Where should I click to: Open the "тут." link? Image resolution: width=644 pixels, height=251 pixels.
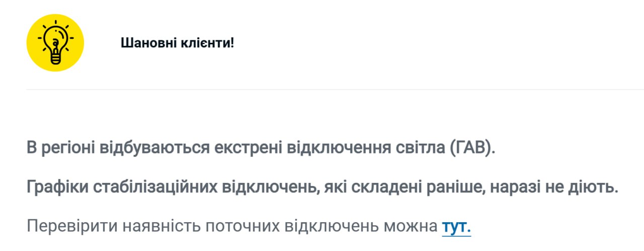pyautogui.click(x=456, y=227)
